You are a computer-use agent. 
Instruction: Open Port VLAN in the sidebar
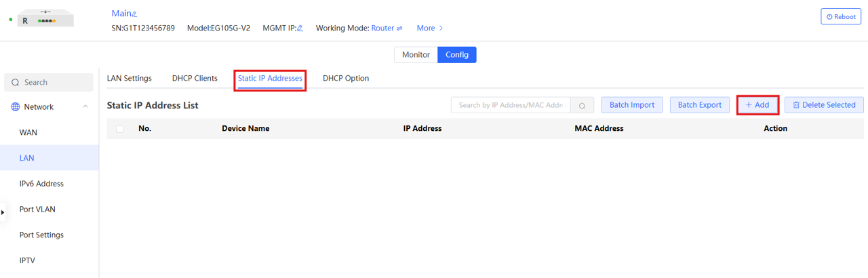point(37,210)
